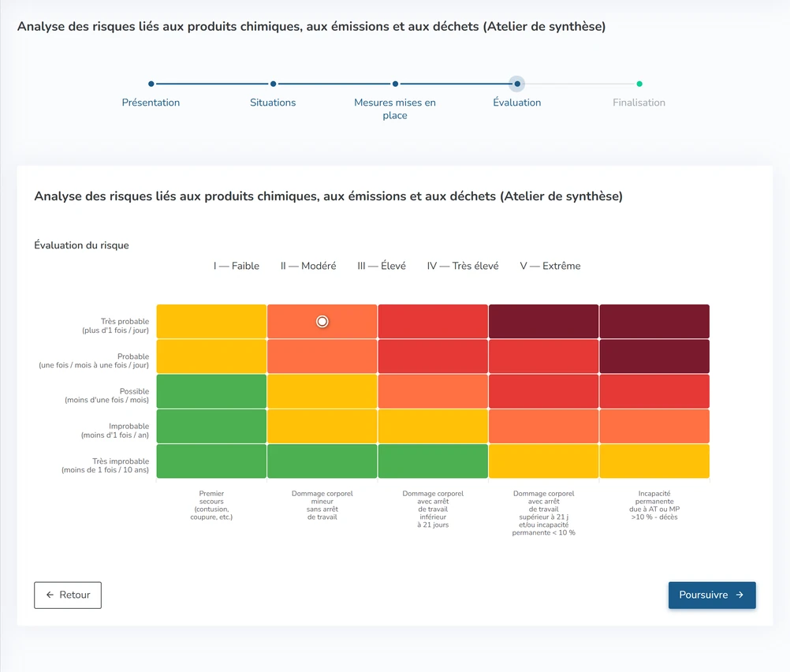790x672 pixels.
Task: Click the V — Extrême legend label
Action: click(x=550, y=266)
